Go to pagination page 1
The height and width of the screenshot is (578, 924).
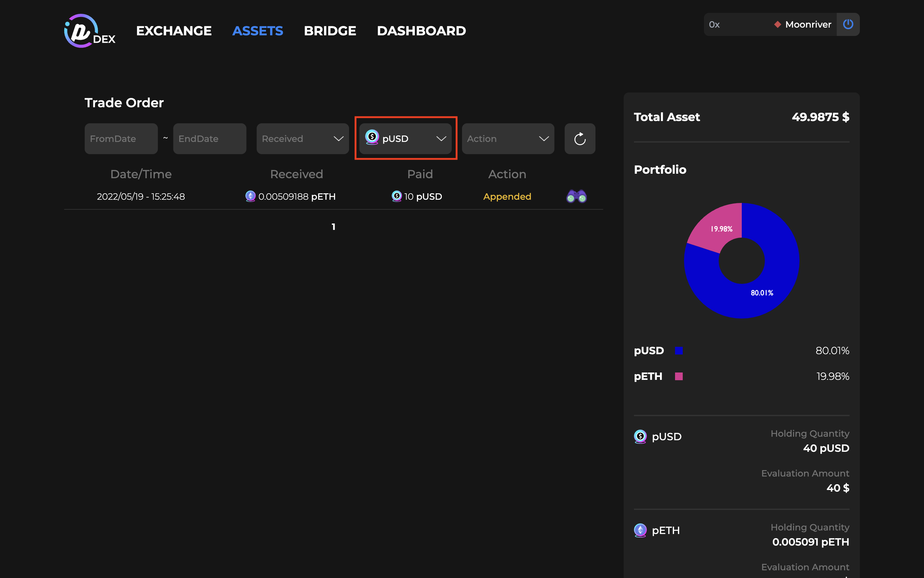pos(333,227)
